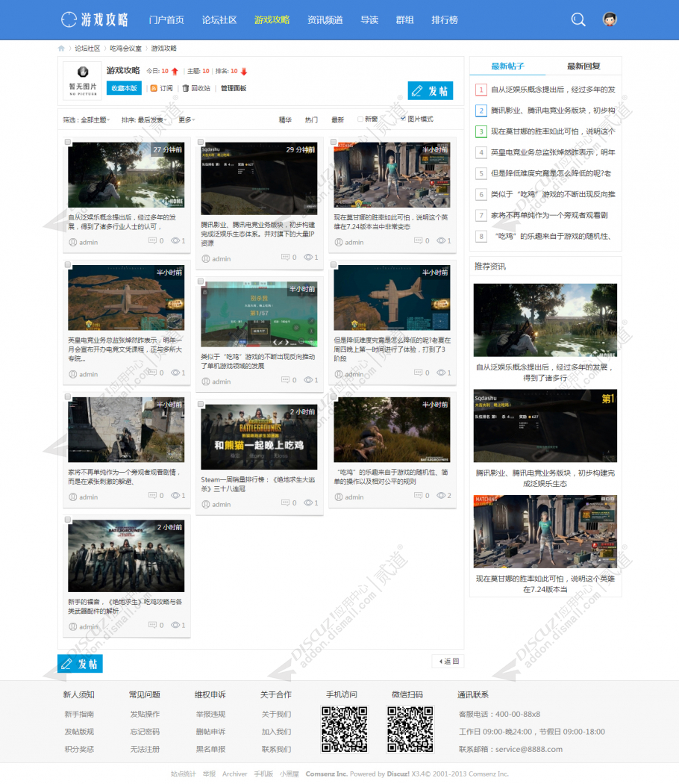Open Archiver link in footer
The image size is (679, 784).
pyautogui.click(x=235, y=774)
